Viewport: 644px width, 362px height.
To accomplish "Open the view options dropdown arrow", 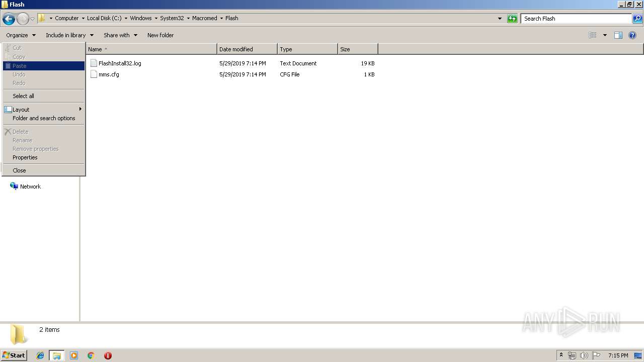I will click(605, 35).
